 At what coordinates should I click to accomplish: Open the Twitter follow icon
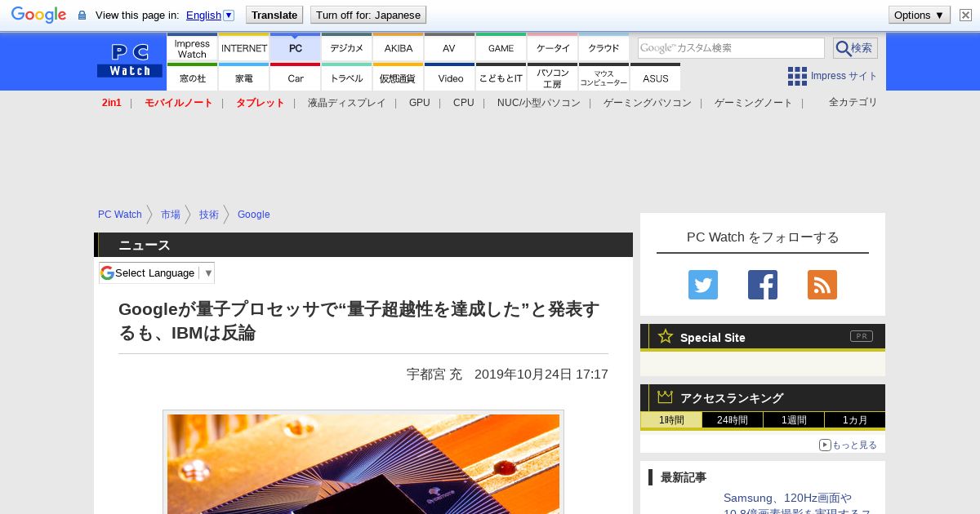[703, 285]
